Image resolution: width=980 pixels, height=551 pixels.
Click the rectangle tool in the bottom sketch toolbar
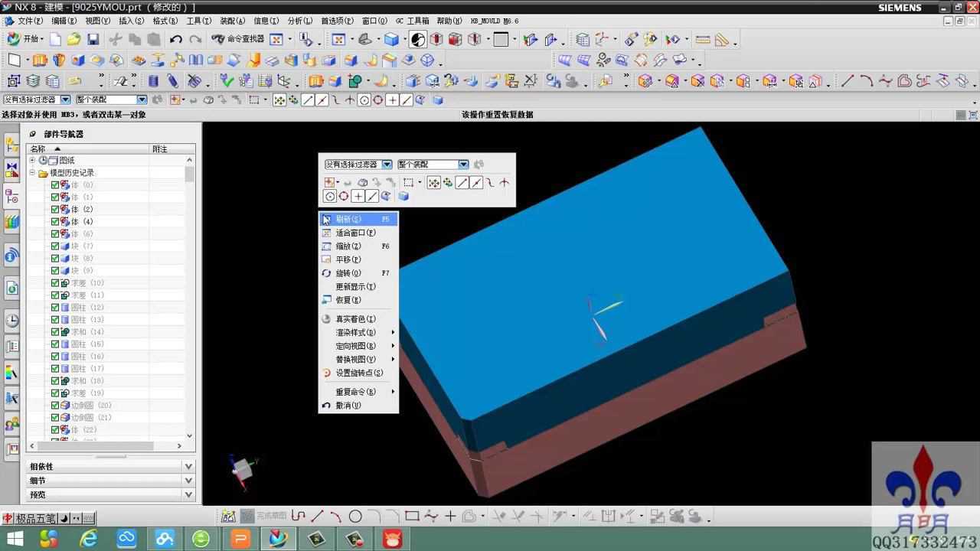point(412,517)
